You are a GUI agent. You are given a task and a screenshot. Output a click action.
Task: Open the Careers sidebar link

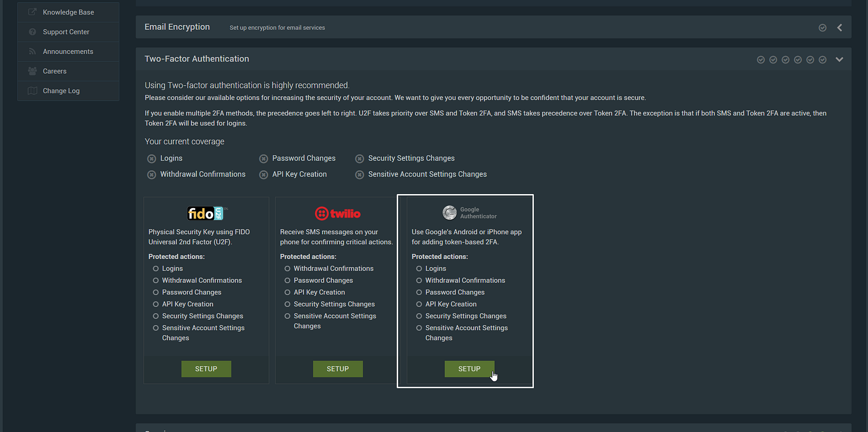click(68, 71)
